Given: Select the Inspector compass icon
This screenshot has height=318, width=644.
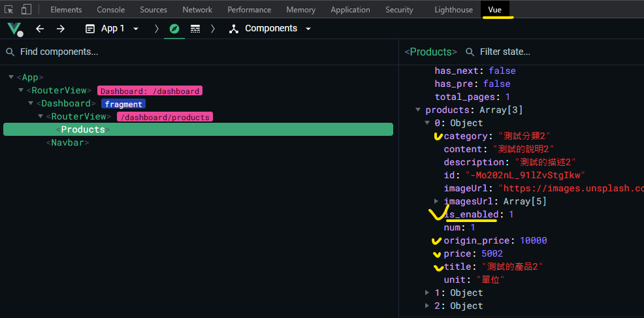Looking at the screenshot, I should tap(174, 29).
